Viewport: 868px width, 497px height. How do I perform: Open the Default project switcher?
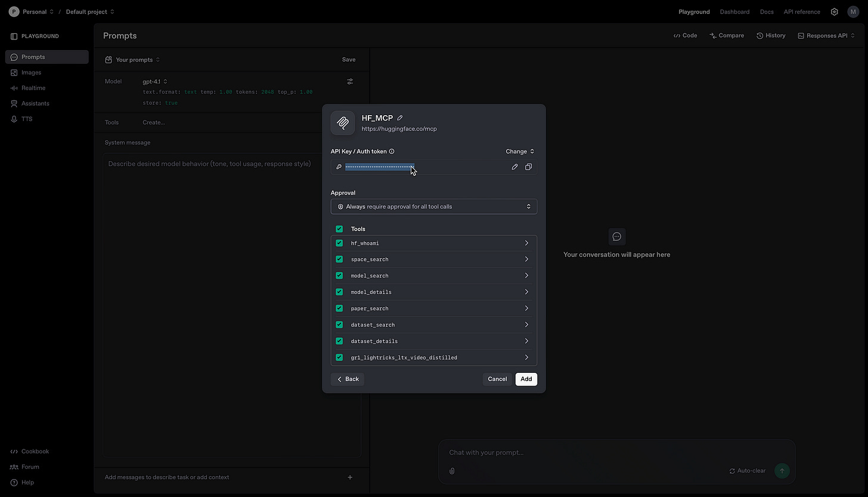coord(90,12)
